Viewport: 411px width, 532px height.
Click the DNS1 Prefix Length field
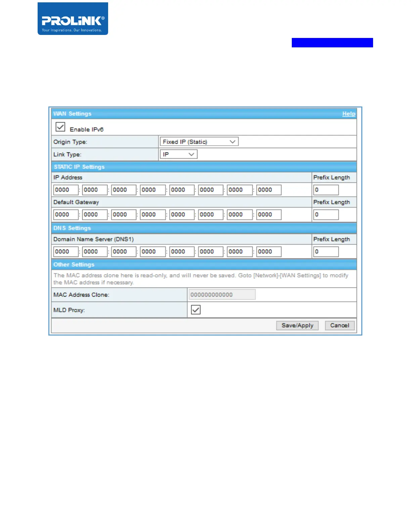coord(326,252)
